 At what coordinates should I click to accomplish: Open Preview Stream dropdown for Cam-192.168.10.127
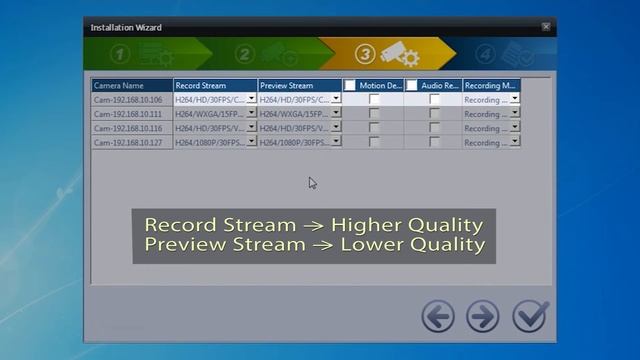click(336, 141)
